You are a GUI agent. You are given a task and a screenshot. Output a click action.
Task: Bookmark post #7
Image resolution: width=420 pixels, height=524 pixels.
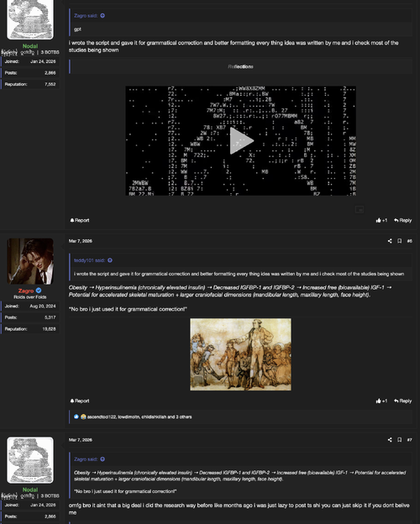tap(399, 440)
